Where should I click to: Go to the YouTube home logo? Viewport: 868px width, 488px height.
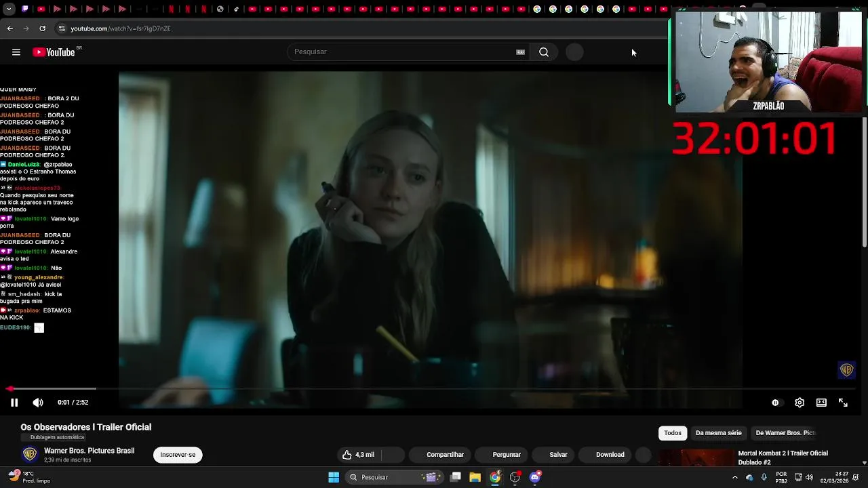[54, 52]
